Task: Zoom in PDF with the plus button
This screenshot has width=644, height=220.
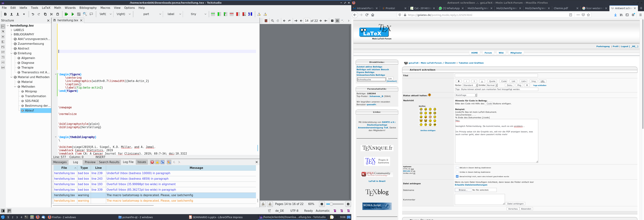Action: [x=348, y=204]
